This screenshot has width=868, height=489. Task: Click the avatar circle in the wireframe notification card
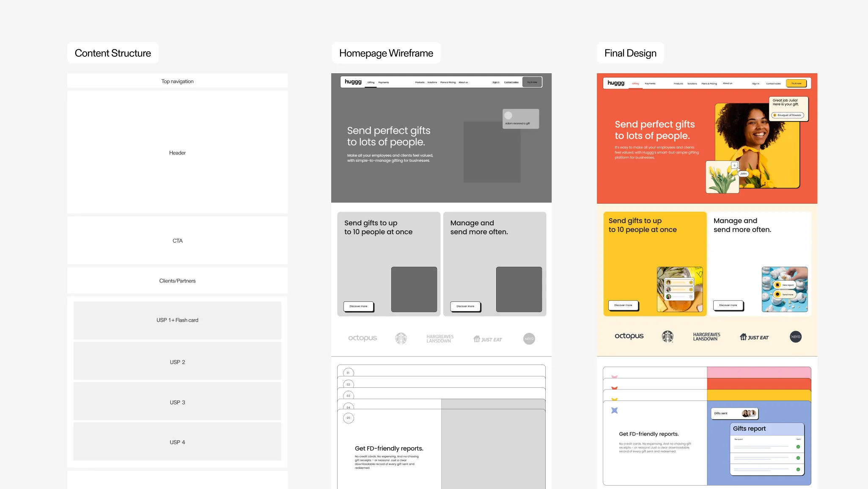pyautogui.click(x=508, y=115)
